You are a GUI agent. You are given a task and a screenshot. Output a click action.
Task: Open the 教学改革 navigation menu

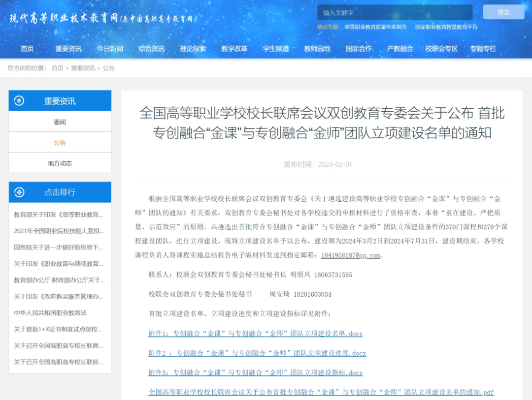(x=234, y=49)
